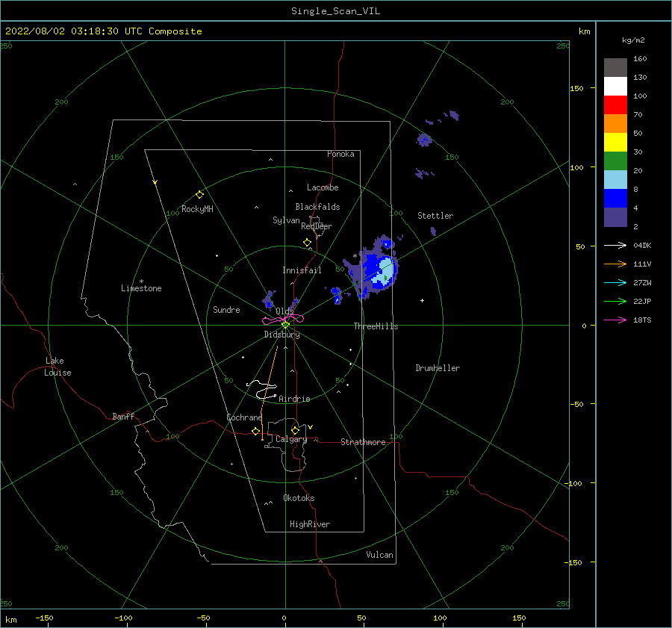Click the yellow diamond marker above the Calgary label
This screenshot has width=672, height=628.
[x=295, y=430]
